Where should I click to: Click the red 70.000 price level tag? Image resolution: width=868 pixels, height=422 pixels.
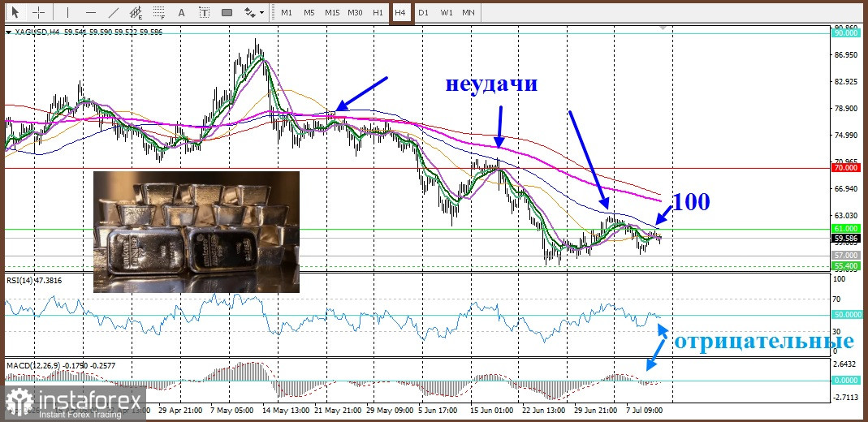coord(846,168)
